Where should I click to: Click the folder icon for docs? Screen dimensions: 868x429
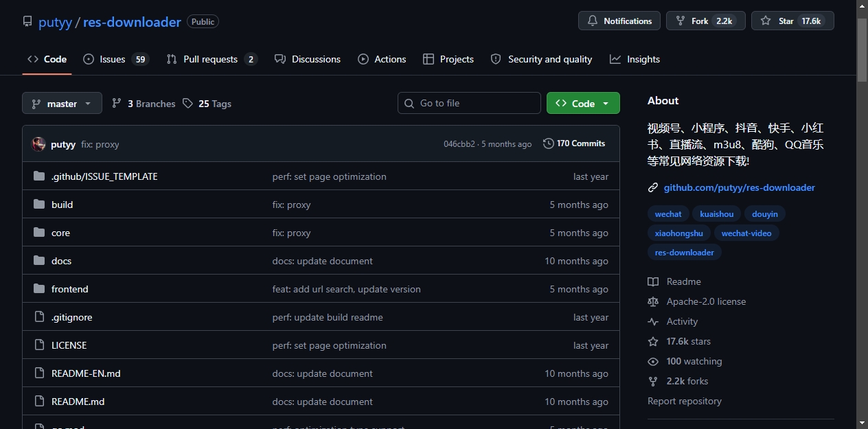pos(39,261)
